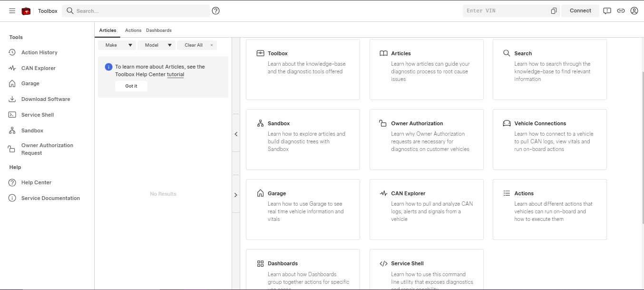Click the Connect button
This screenshot has height=290, width=644.
coord(580,10)
